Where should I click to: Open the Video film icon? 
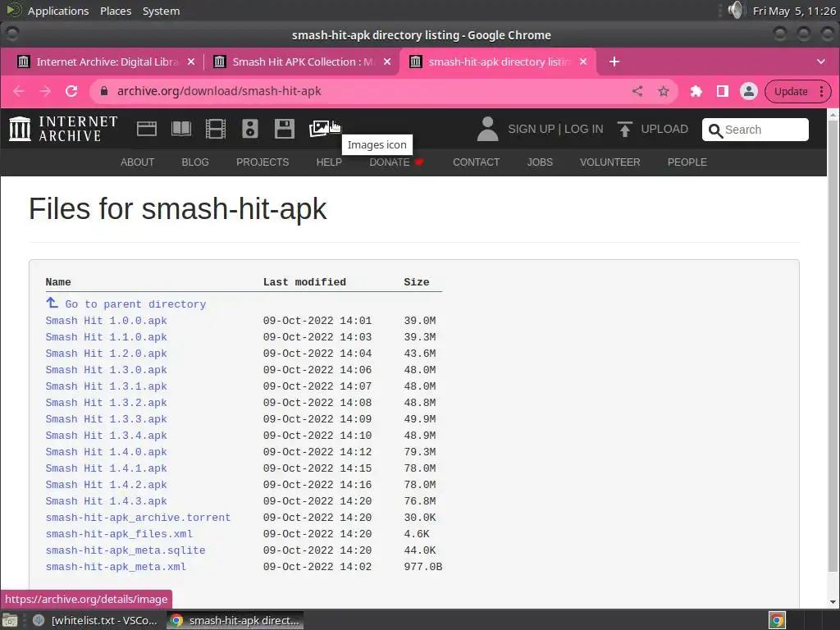[x=216, y=129]
